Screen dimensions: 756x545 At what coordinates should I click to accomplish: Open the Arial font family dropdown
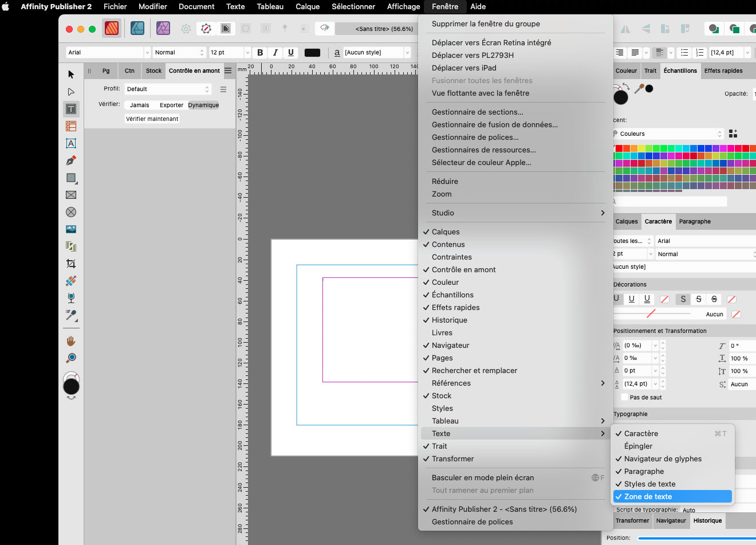[148, 52]
